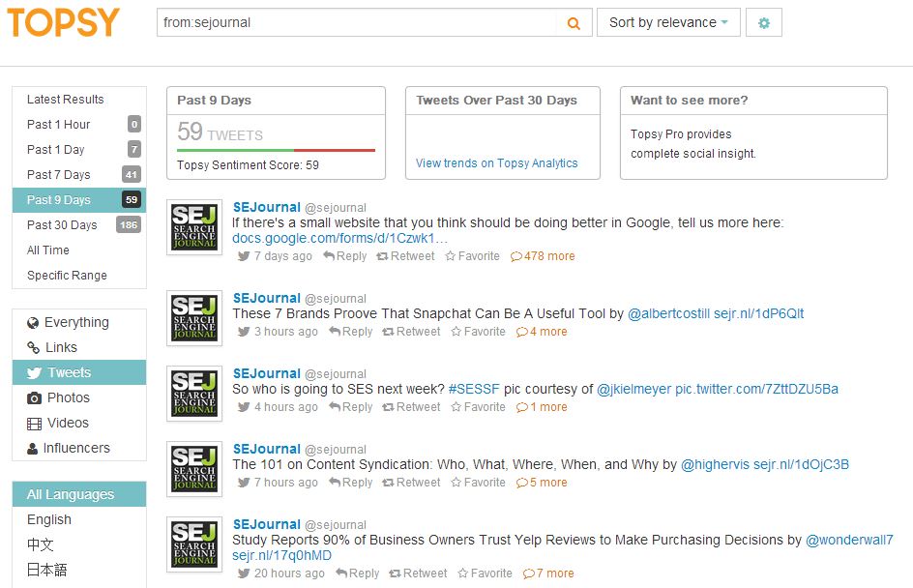Screen dimensions: 913x588
Task: Open the #SESSF hashtag link
Action: (x=474, y=389)
